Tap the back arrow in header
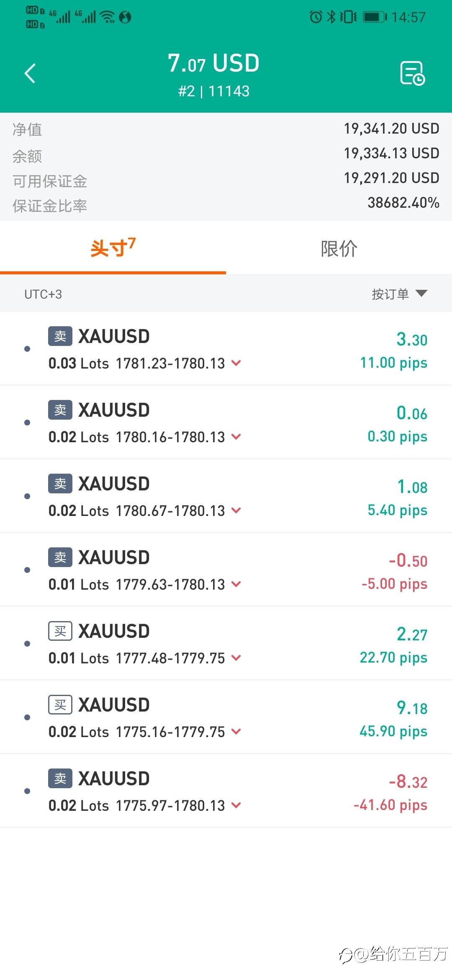 30,74
